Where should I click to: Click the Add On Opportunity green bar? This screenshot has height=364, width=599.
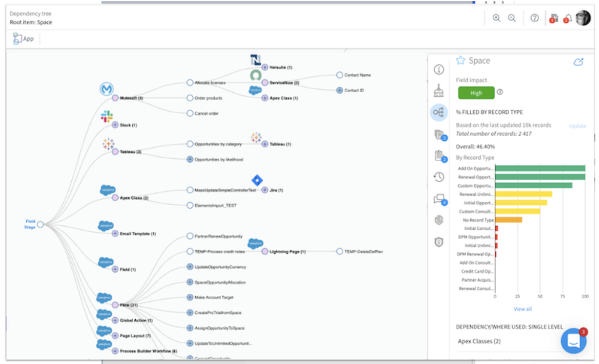540,168
